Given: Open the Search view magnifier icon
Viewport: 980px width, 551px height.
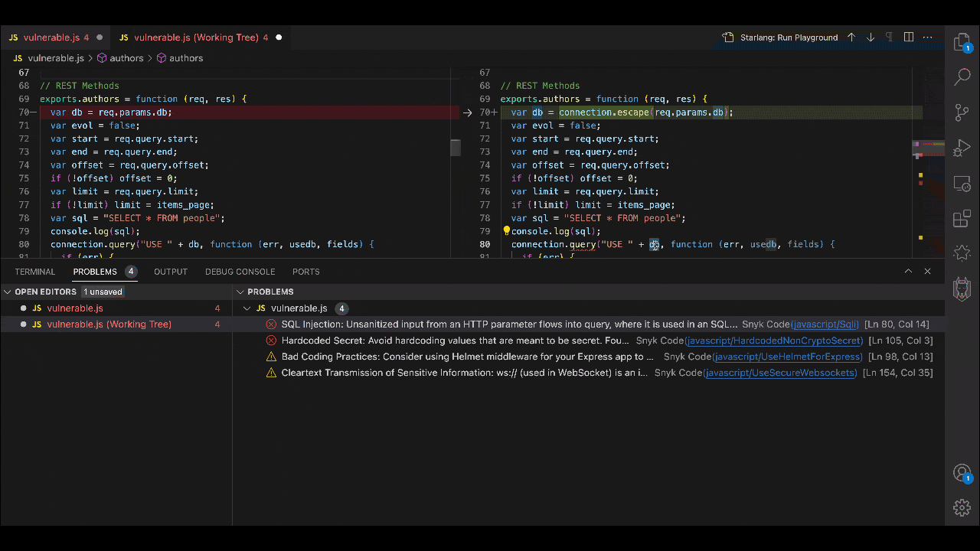Looking at the screenshot, I should pos(962,77).
